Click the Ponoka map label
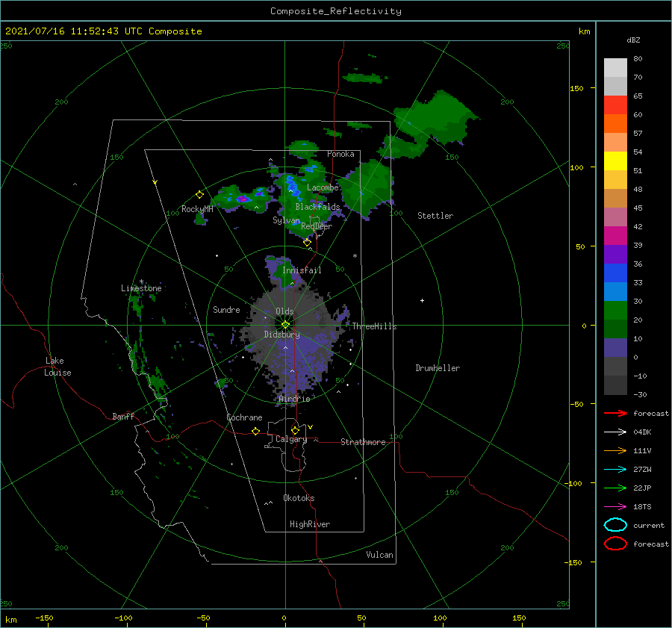Image resolution: width=672 pixels, height=628 pixels. [340, 155]
